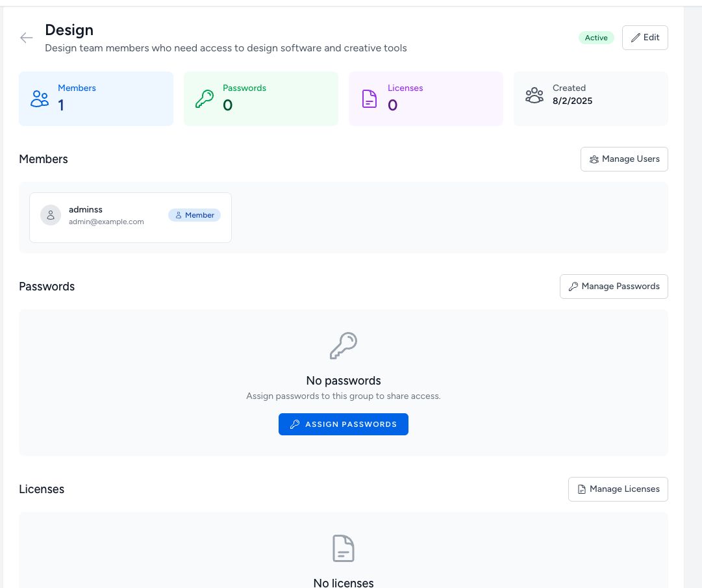The image size is (702, 588).
Task: Click the admin@example.com email text
Action: (x=107, y=222)
